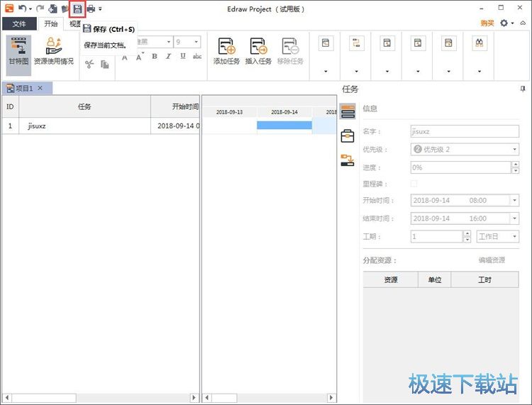Click the 编辑资源 edit resources button
Screen dimensions: 532x405
click(492, 260)
